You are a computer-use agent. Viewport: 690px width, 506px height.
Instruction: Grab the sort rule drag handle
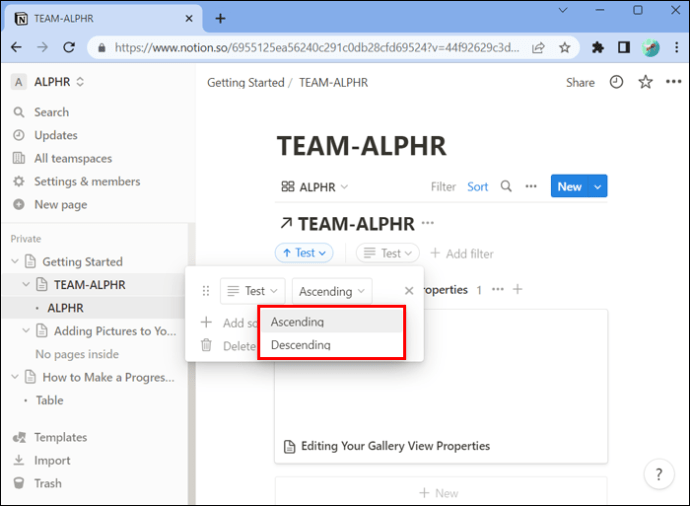coord(206,291)
